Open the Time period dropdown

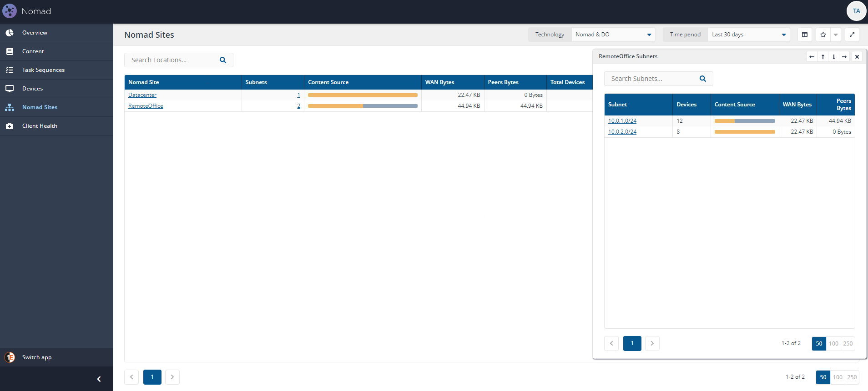point(749,35)
